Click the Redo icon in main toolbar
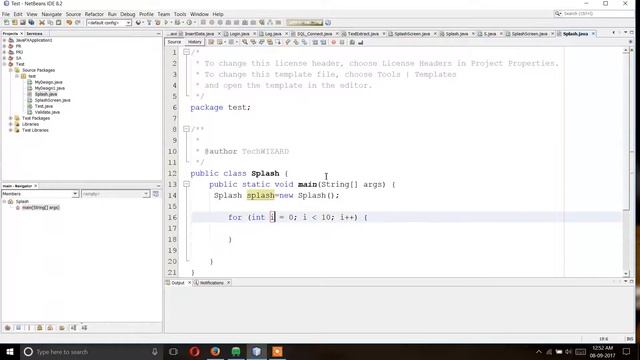Screen dimensions: 640x360 point(78,22)
